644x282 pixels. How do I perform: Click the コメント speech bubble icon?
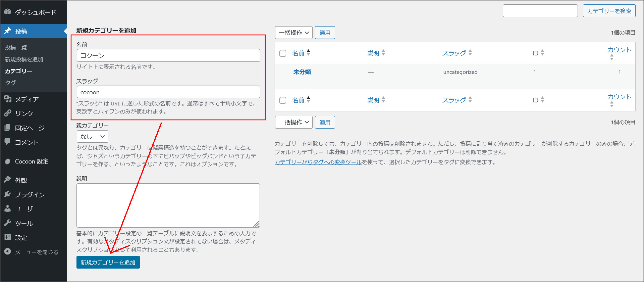(7, 142)
